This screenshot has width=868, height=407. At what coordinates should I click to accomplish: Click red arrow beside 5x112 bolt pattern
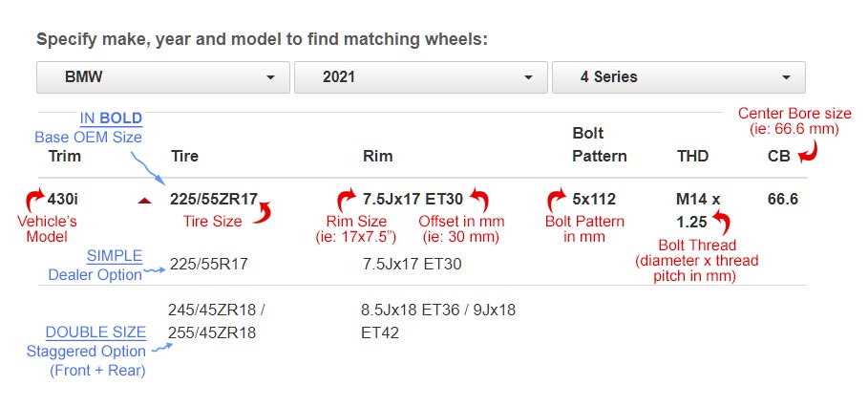point(556,200)
